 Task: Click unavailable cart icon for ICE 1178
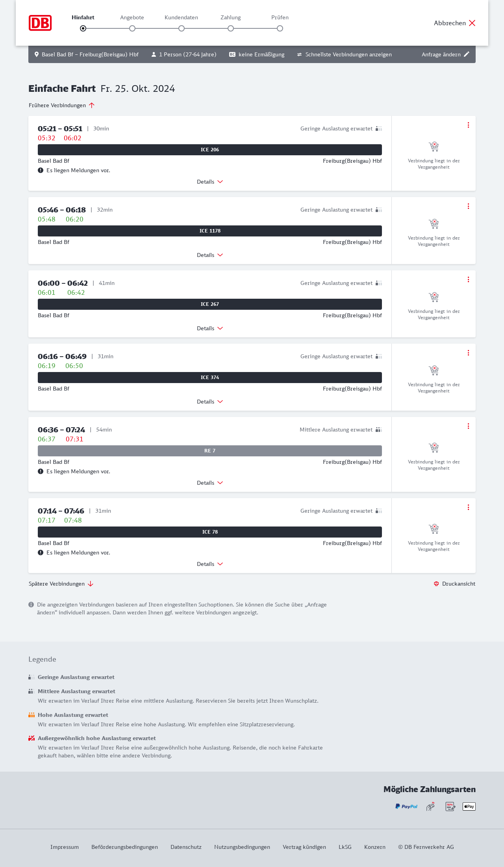[434, 224]
